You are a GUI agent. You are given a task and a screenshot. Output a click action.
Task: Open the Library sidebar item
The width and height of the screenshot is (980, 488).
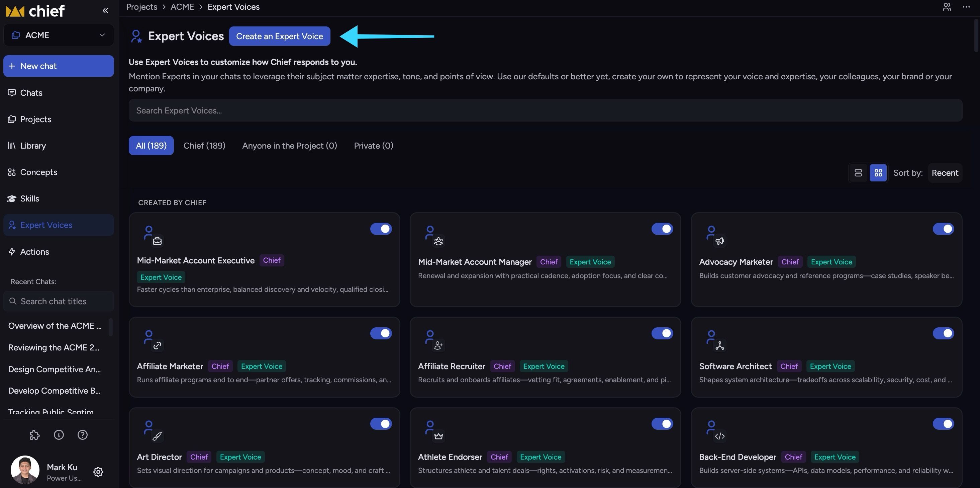point(59,145)
